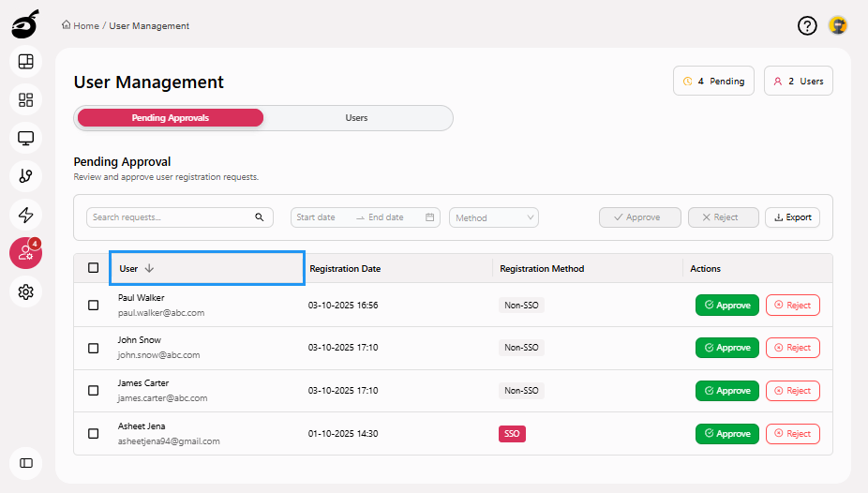868x493 pixels.
Task: Tick the Asheet Jena row checkbox
Action: [93, 434]
